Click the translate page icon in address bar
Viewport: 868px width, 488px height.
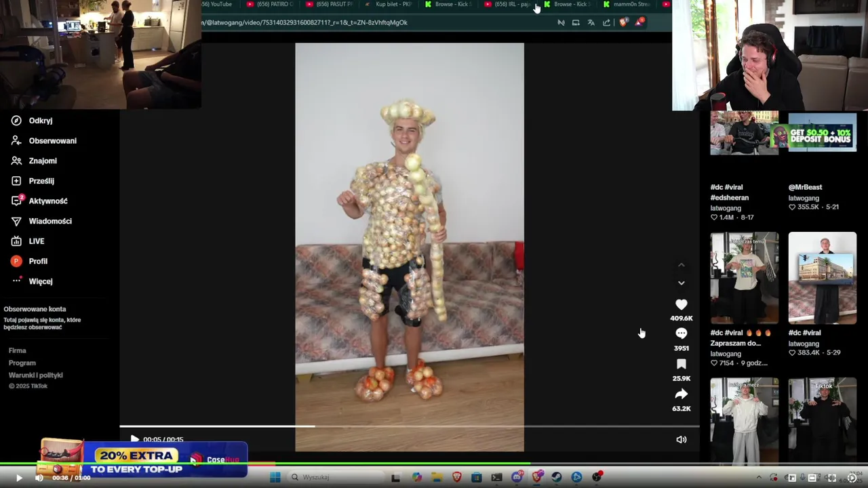[591, 22]
